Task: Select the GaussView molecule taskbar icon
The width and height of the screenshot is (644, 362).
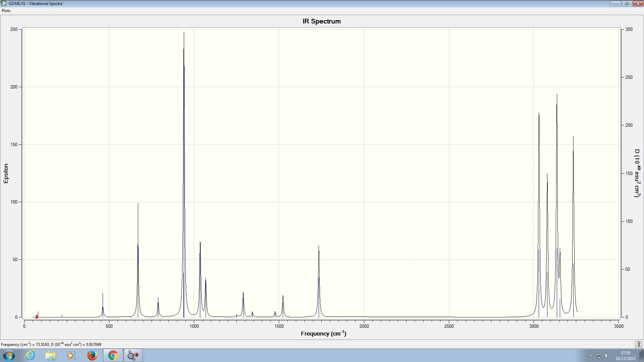Action: 133,355
